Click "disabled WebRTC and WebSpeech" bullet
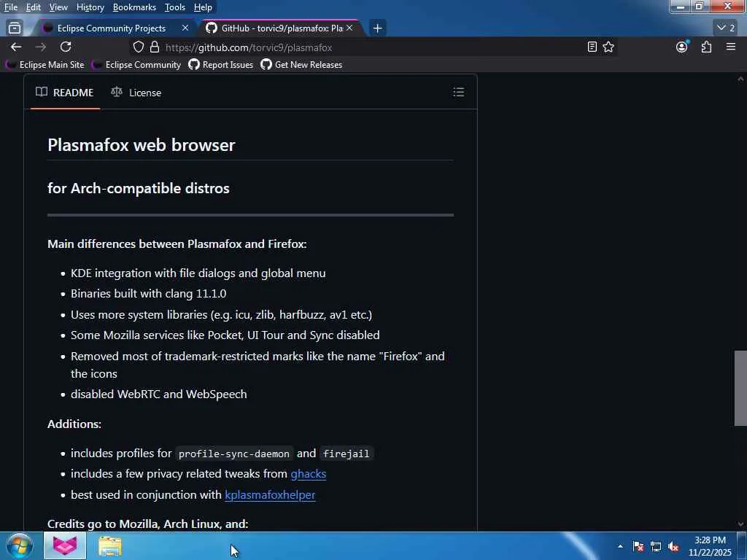The width and height of the screenshot is (747, 560). coord(158,394)
